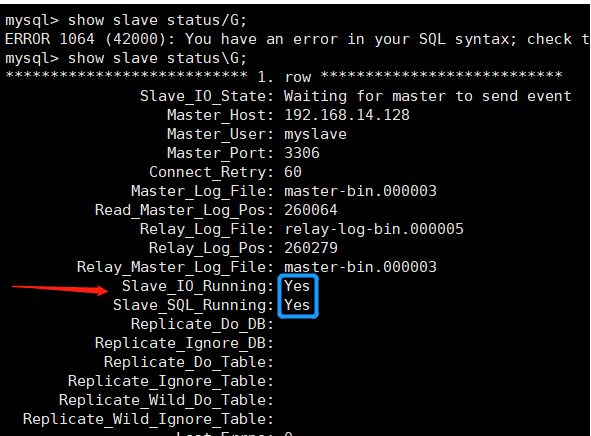Select the Read_Master_Log_Pos label

pos(184,210)
